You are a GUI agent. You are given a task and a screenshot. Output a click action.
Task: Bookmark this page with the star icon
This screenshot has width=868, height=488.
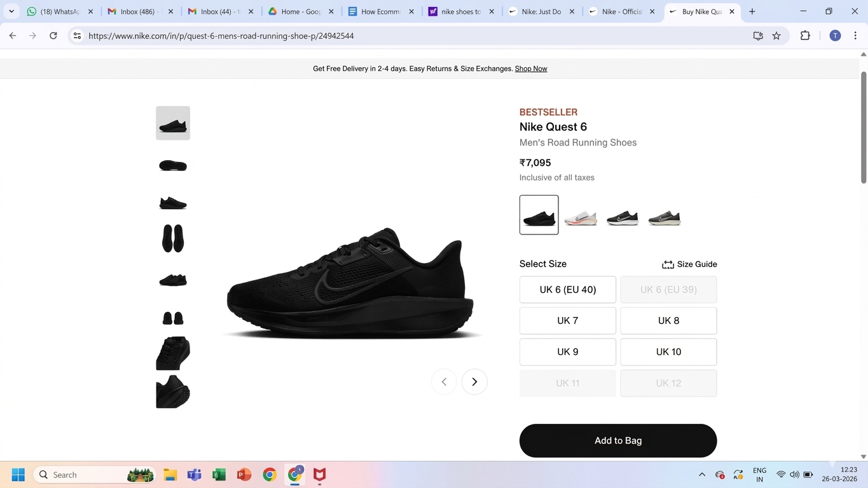pos(776,36)
